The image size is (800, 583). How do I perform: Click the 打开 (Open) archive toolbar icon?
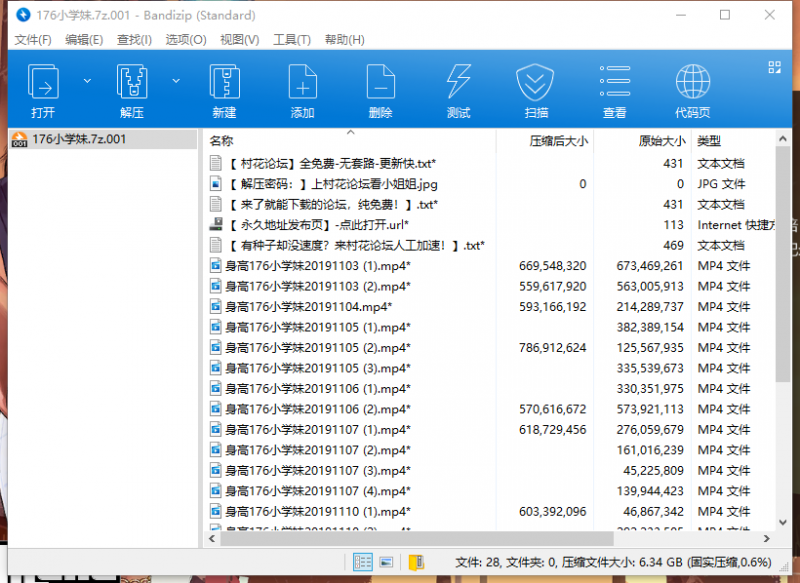click(43, 89)
